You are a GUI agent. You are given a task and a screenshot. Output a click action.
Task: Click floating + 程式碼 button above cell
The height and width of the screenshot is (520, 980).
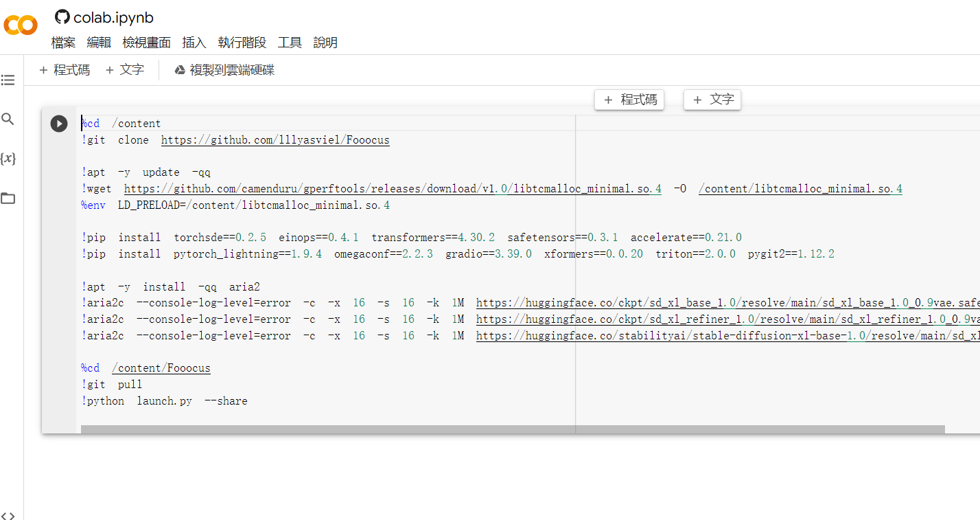pos(630,100)
